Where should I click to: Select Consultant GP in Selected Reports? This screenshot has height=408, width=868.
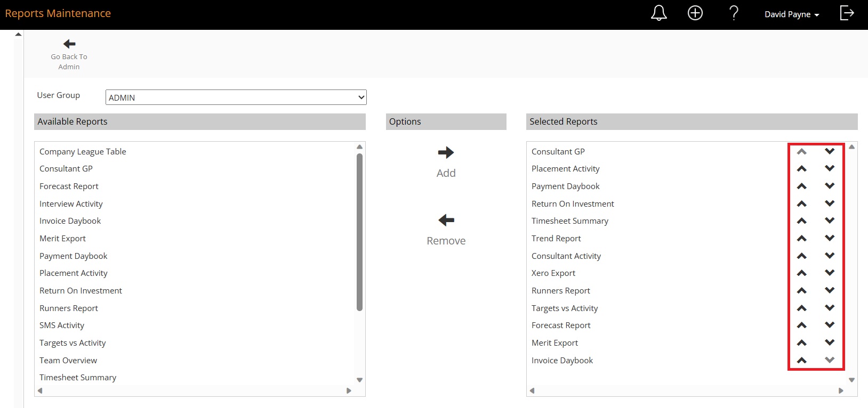tap(558, 152)
